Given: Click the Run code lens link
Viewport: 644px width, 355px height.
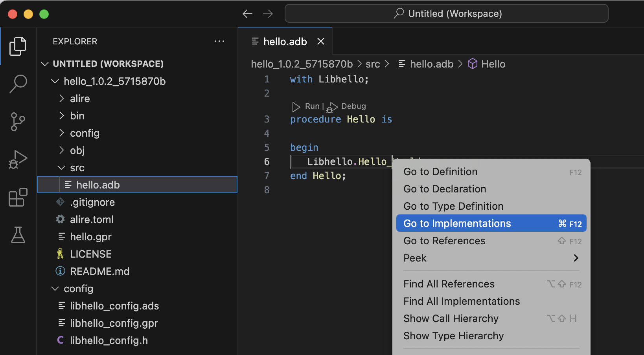Looking at the screenshot, I should [x=312, y=106].
